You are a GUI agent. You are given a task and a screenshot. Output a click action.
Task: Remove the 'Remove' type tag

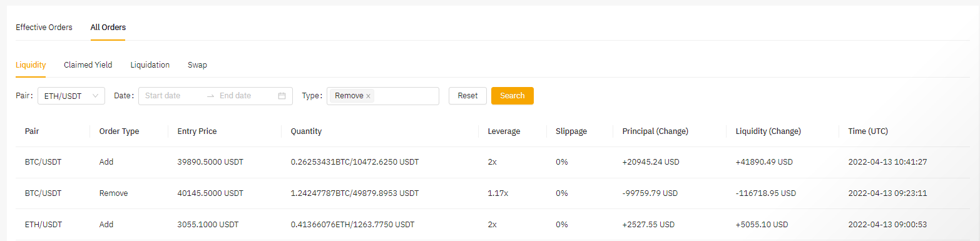point(369,96)
